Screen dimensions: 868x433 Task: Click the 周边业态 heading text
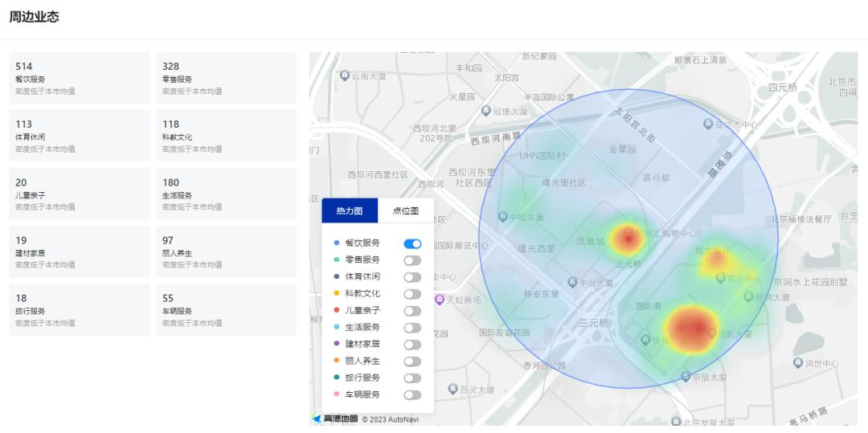(34, 17)
